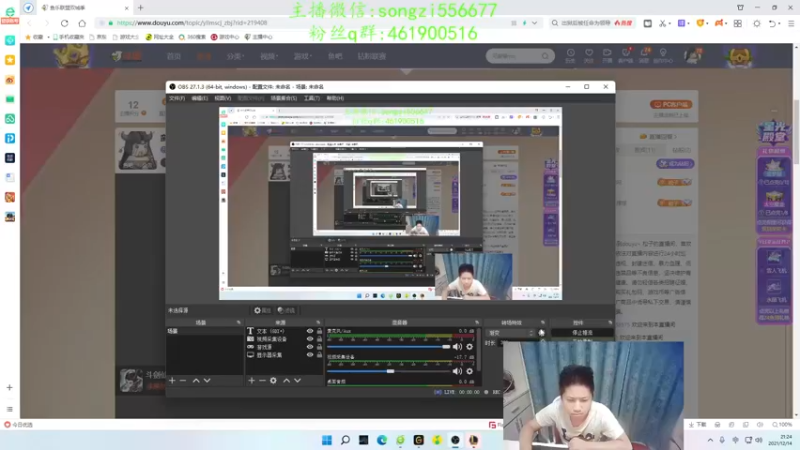Move scene down in OBS Scenes panel
This screenshot has width=800, height=450.
207,381
